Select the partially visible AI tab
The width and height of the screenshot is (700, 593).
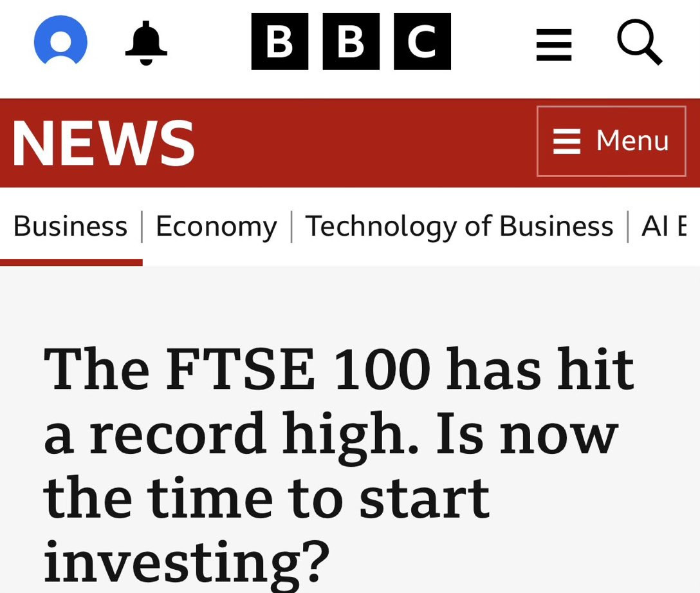[x=664, y=226]
